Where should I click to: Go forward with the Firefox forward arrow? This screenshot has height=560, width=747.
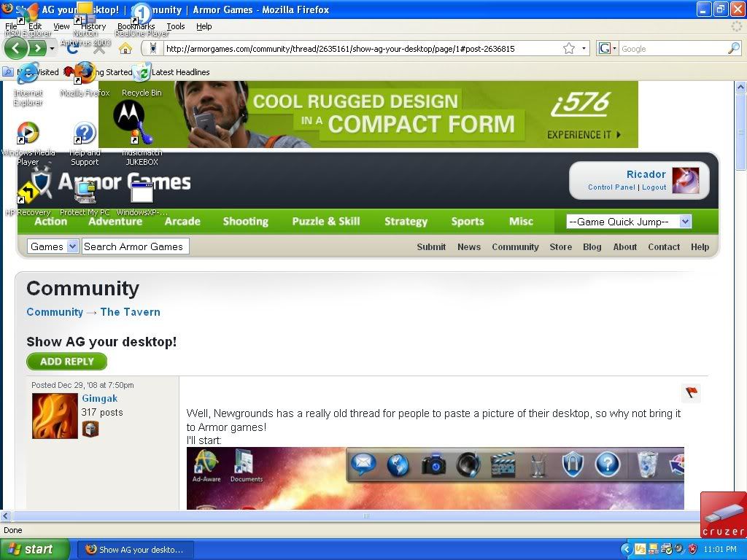coord(38,48)
